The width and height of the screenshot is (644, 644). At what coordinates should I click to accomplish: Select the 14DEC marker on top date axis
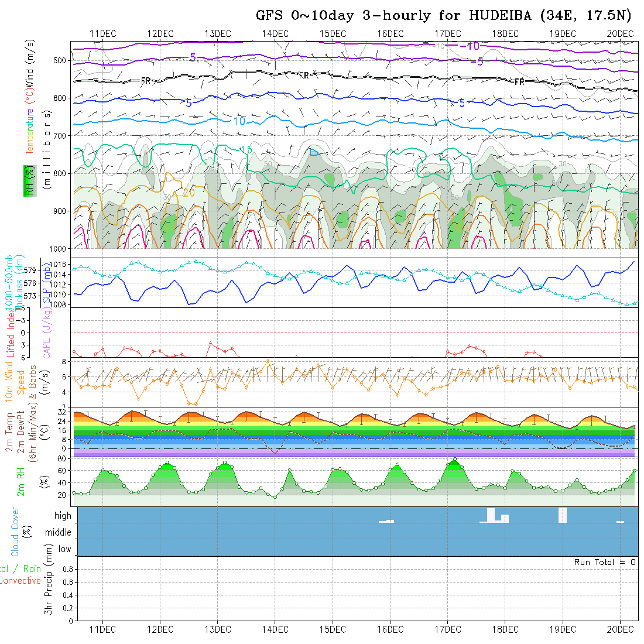click(x=275, y=33)
